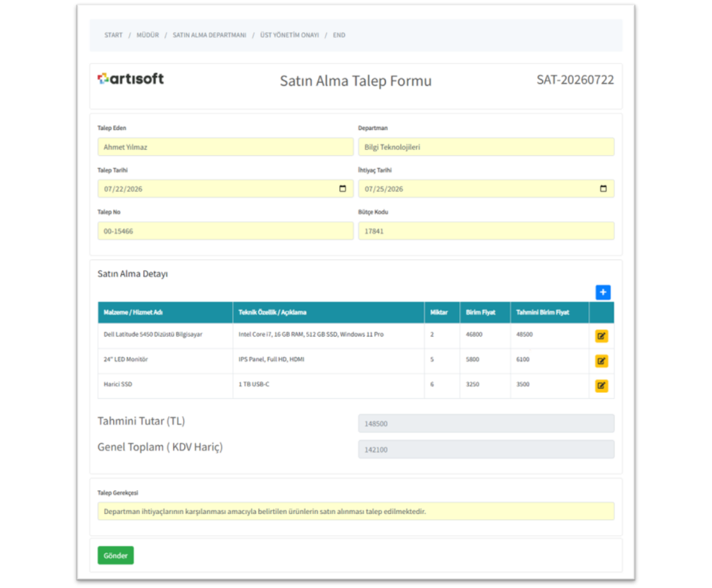Click the Genel Toplam value field

486,449
